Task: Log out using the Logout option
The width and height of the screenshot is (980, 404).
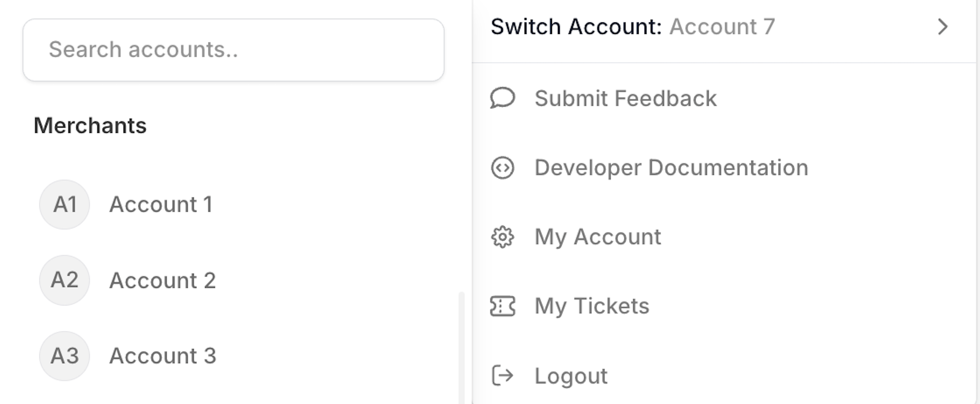Action: [571, 376]
